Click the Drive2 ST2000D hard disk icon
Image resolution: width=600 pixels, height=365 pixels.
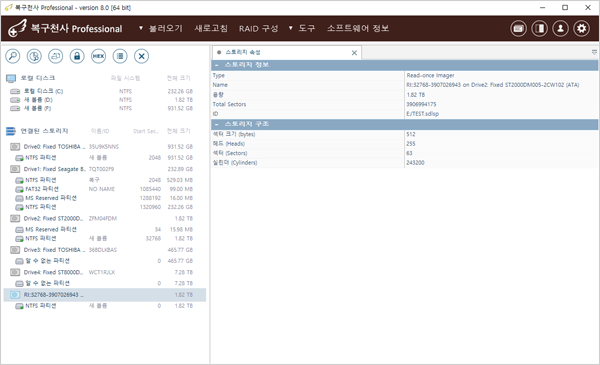[15, 218]
